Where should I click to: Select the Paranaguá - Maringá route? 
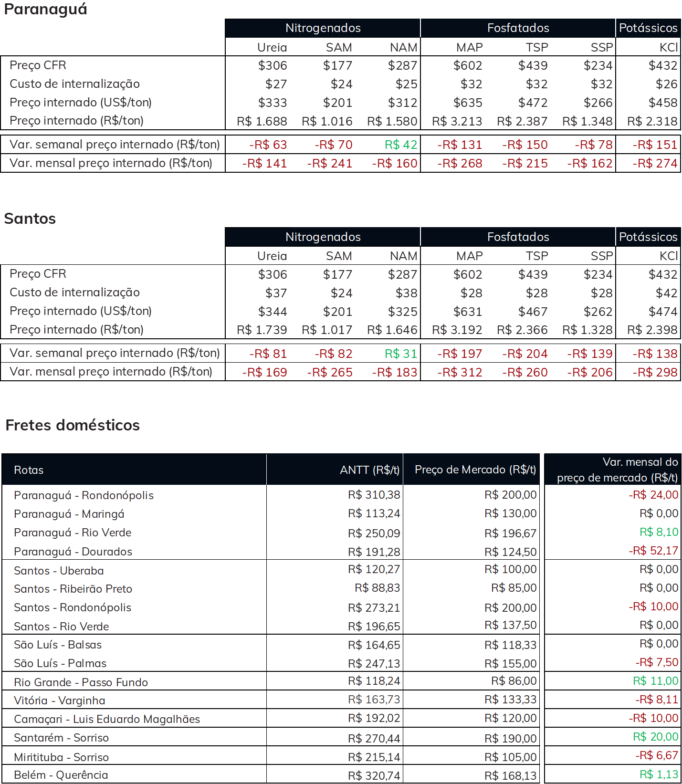tap(69, 514)
